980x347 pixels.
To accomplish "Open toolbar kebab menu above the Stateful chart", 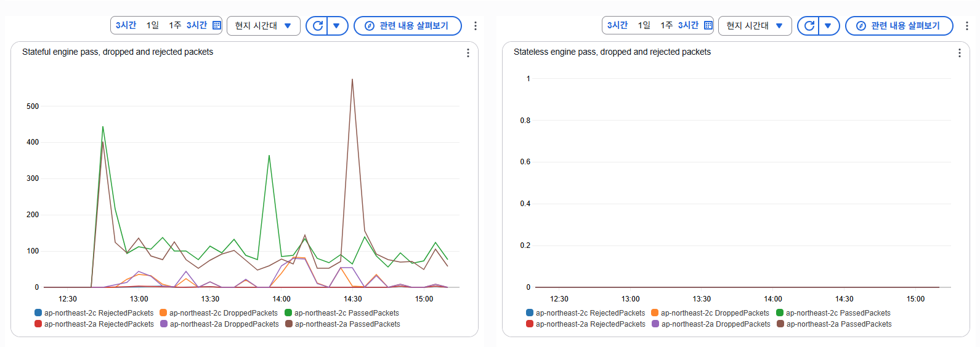I will [x=475, y=26].
